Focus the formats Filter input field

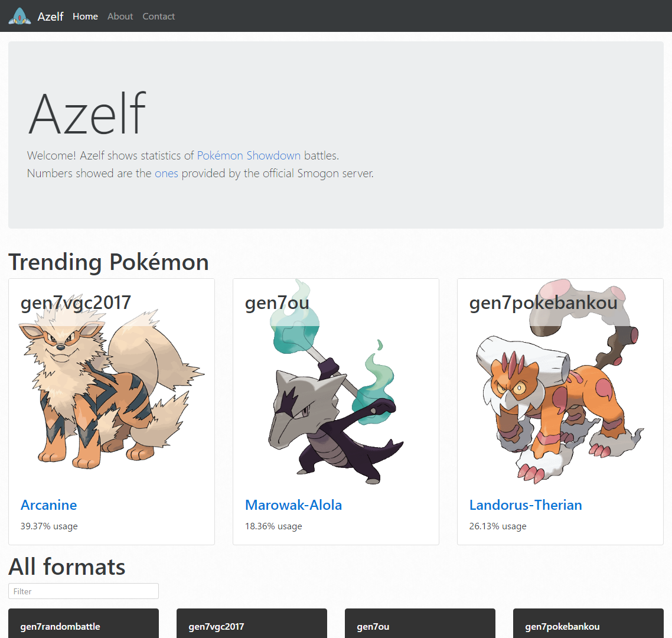[84, 591]
